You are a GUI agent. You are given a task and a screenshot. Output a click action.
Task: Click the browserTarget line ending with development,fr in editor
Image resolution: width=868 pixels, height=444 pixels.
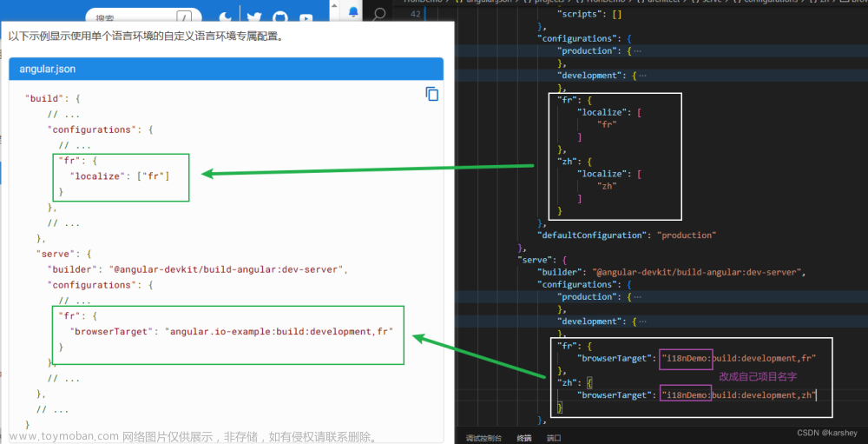(696, 359)
